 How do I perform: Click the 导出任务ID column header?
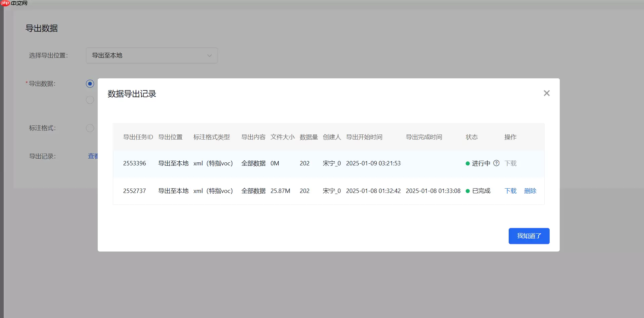[138, 137]
